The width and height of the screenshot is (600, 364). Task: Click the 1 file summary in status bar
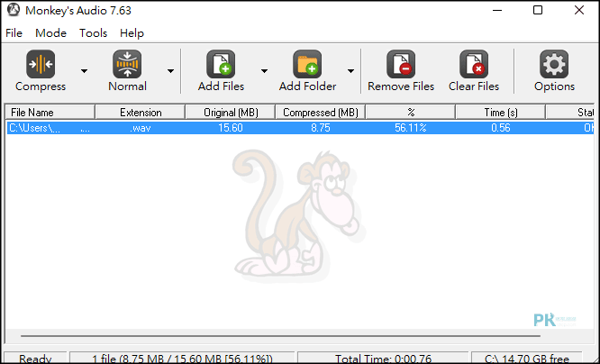tap(182, 359)
